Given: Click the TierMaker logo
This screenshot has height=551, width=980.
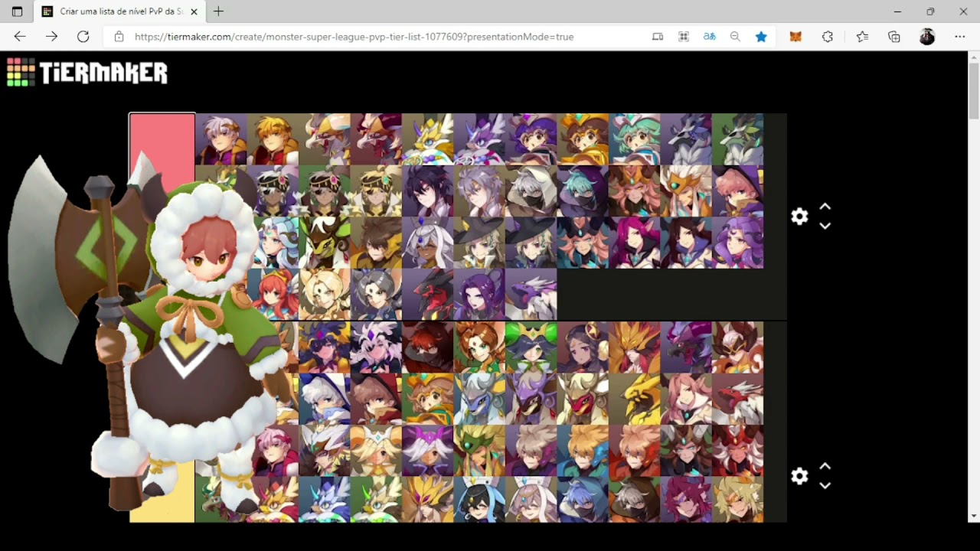Looking at the screenshot, I should [87, 73].
